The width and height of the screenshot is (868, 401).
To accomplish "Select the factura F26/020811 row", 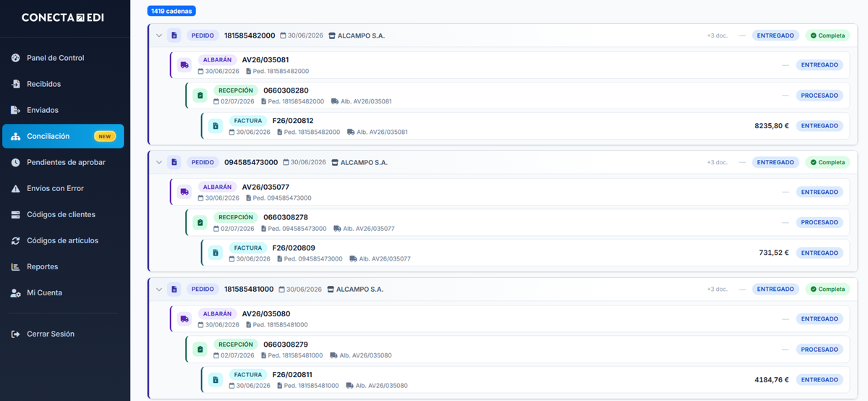I will point(526,379).
